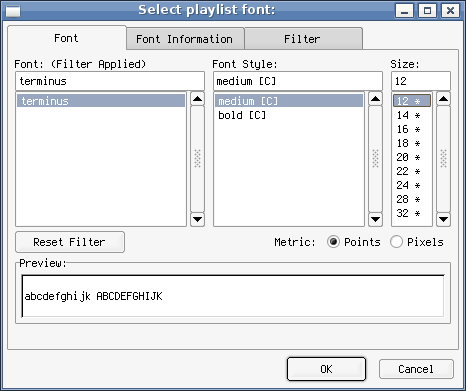This screenshot has width=466, height=391.
Task: Click font list scroll down arrow
Action: [x=197, y=219]
